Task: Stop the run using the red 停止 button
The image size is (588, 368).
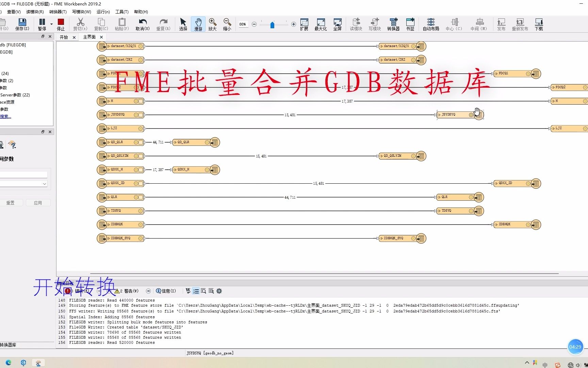Action: 61,25
